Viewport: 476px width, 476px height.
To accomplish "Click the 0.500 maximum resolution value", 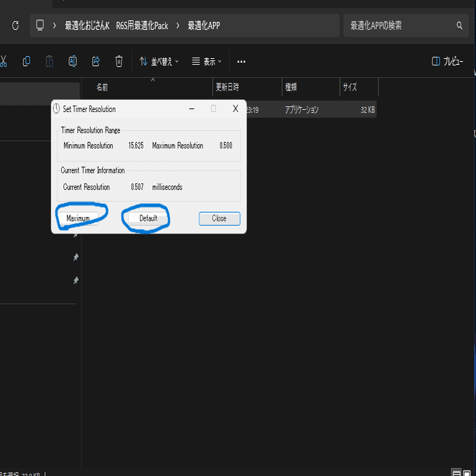I will [226, 146].
